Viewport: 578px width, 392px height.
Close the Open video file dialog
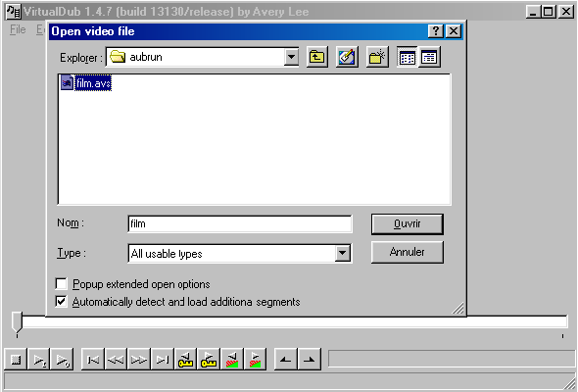point(454,31)
